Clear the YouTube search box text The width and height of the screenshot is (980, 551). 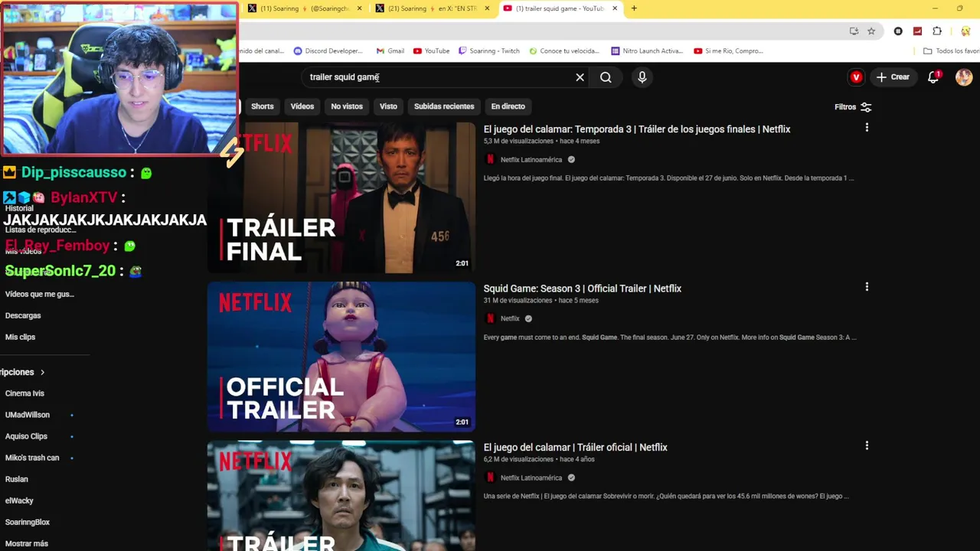tap(580, 77)
